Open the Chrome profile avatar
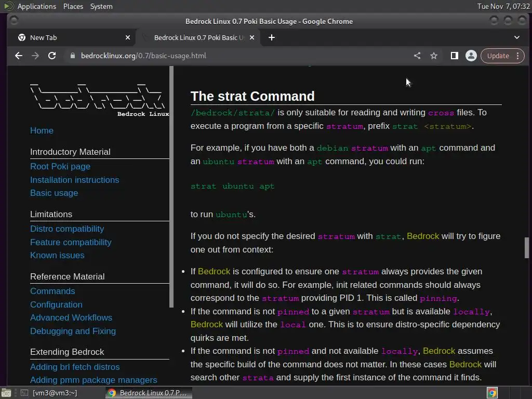This screenshot has width=532, height=399. [x=471, y=56]
